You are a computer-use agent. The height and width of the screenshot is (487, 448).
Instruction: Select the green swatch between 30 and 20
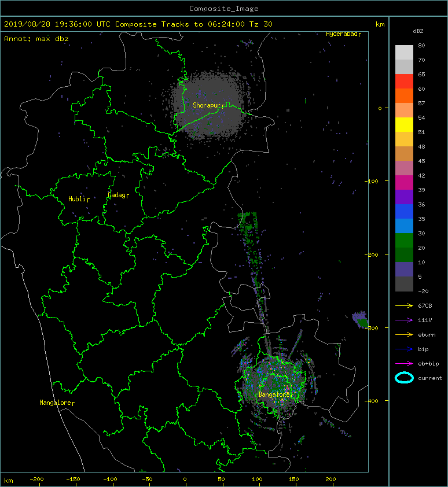click(404, 241)
